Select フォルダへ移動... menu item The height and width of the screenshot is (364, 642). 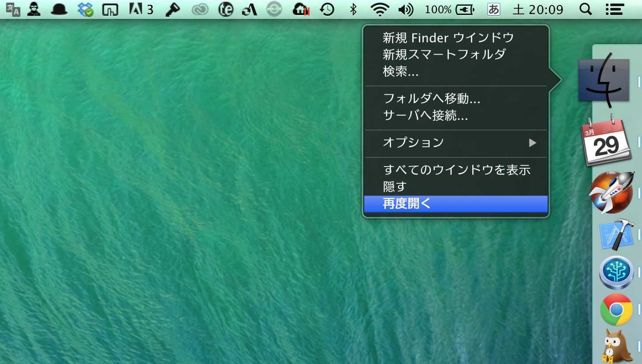[456, 99]
